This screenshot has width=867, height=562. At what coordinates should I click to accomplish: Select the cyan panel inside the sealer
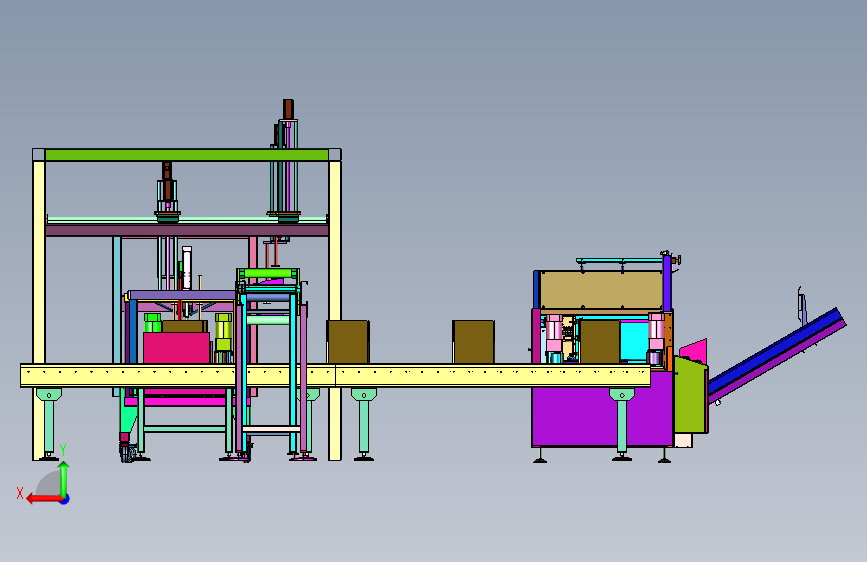click(634, 341)
